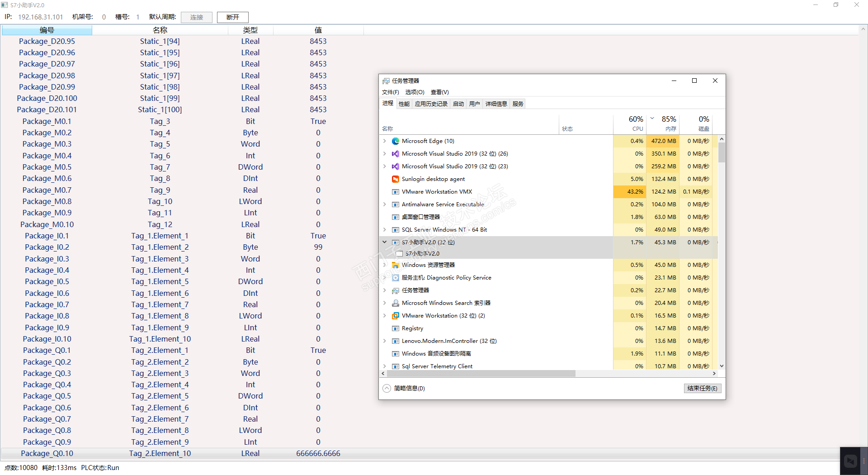This screenshot has height=475, width=868.
Task: Click the 服务主机 Diagnostic Policy Service gear icon
Action: (396, 278)
